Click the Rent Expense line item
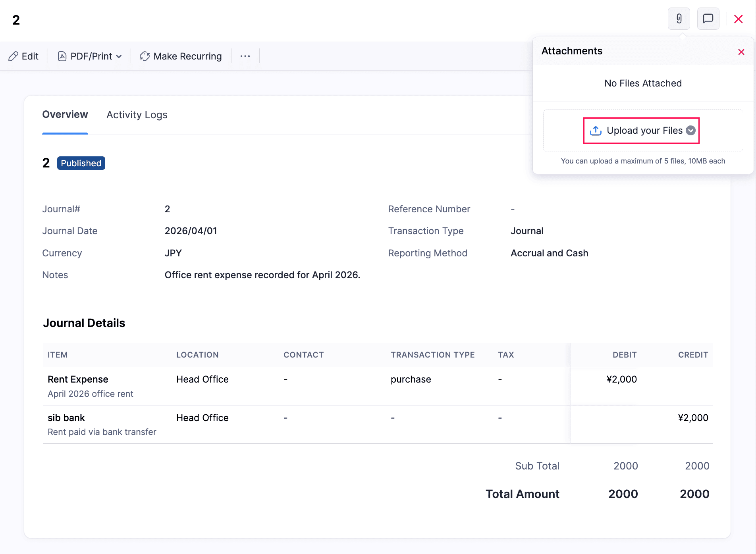This screenshot has width=756, height=554. point(78,379)
